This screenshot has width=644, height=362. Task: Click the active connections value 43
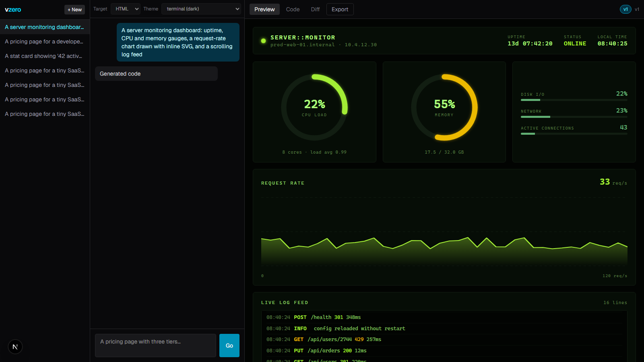(623, 128)
